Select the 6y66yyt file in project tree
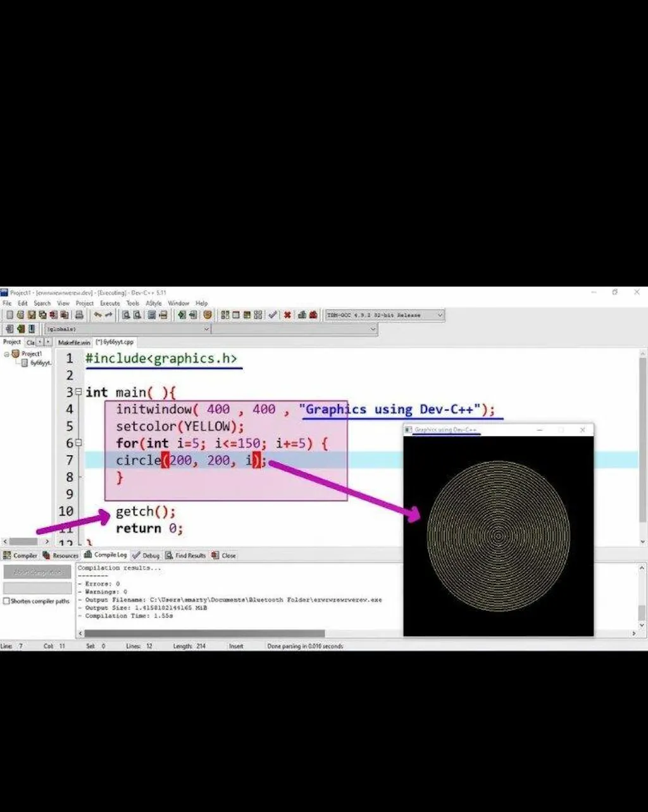This screenshot has width=648, height=812. click(x=39, y=363)
